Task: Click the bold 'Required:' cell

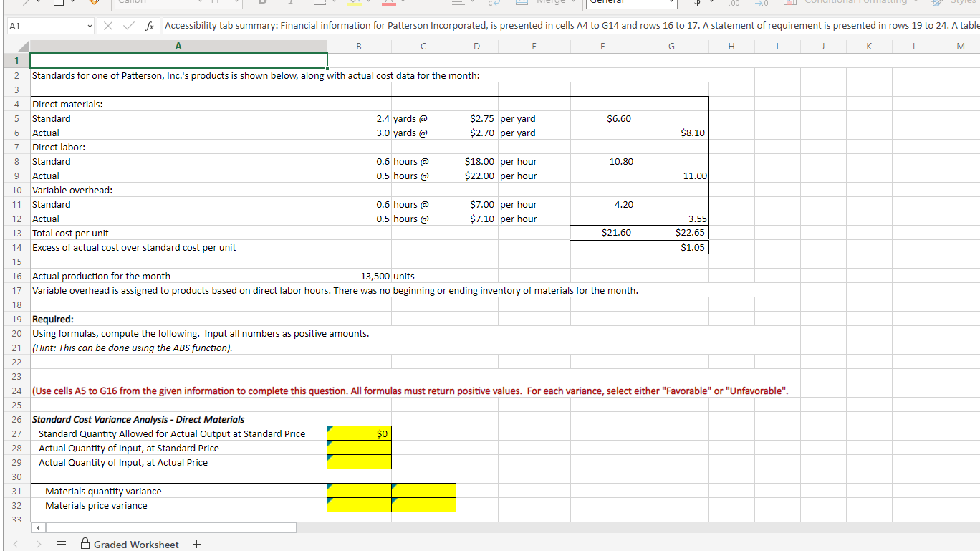Action: tap(178, 319)
